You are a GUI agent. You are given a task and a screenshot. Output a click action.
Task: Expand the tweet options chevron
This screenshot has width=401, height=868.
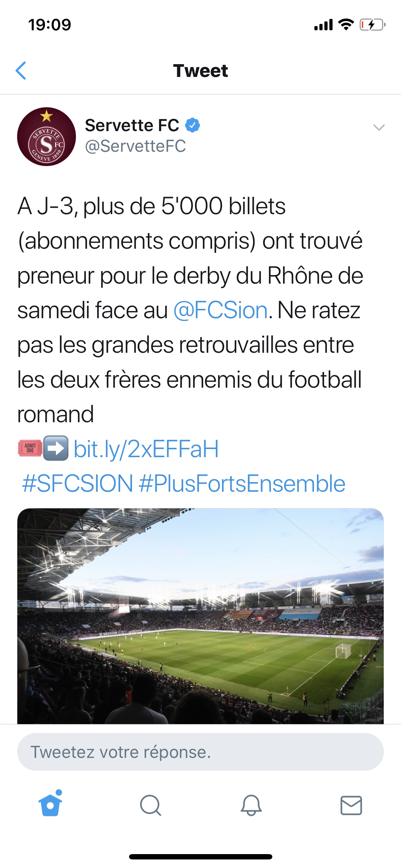pyautogui.click(x=379, y=128)
